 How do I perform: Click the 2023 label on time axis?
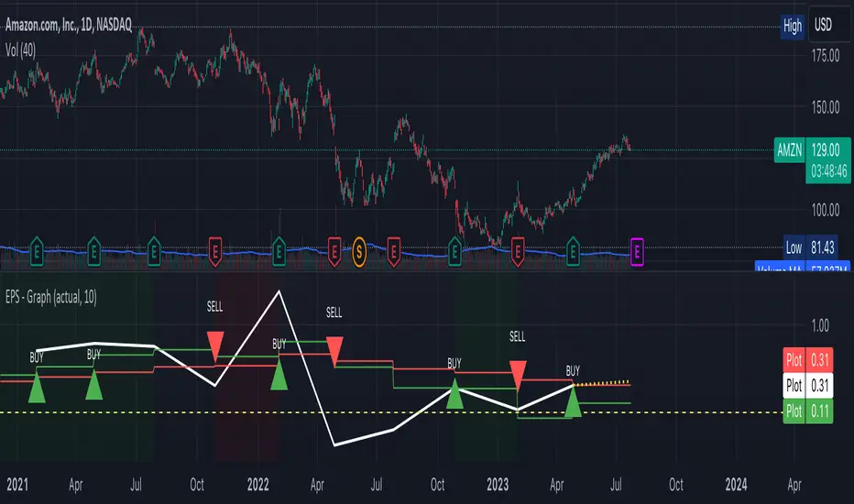click(498, 485)
